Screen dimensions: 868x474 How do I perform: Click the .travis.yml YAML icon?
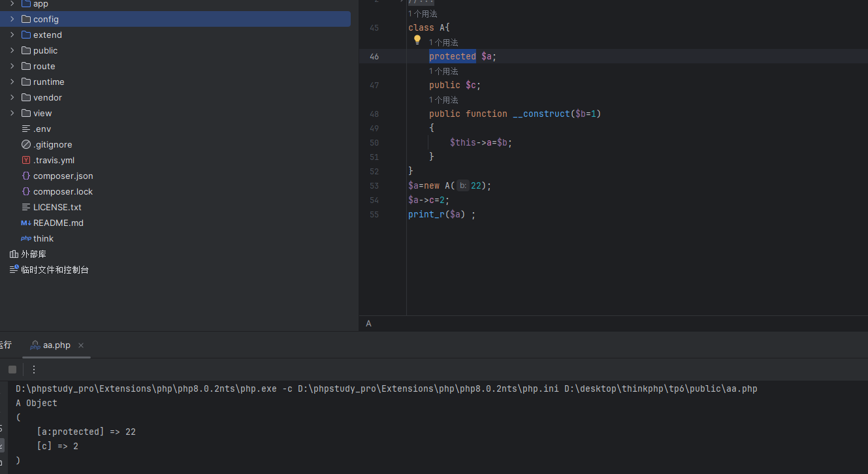pyautogui.click(x=26, y=160)
